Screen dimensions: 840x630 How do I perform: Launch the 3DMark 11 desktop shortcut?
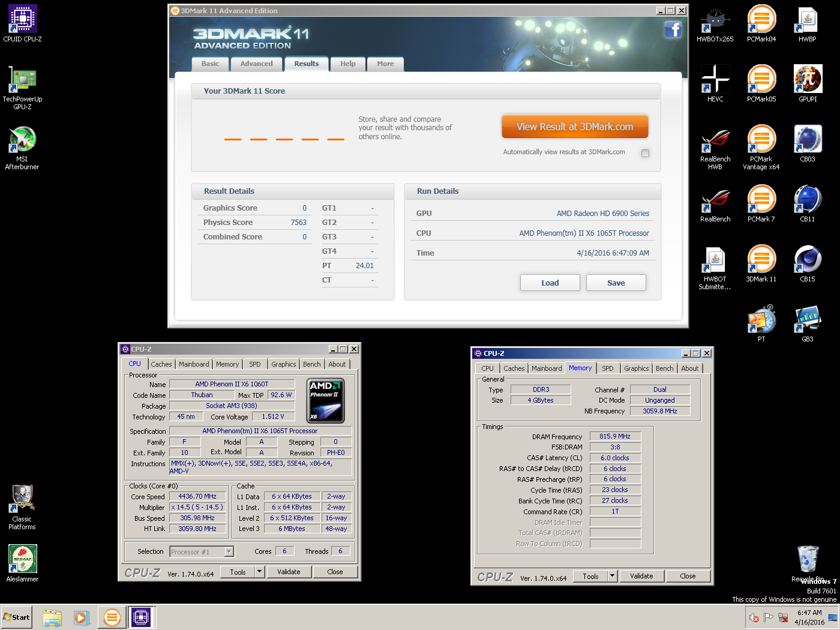pyautogui.click(x=761, y=263)
